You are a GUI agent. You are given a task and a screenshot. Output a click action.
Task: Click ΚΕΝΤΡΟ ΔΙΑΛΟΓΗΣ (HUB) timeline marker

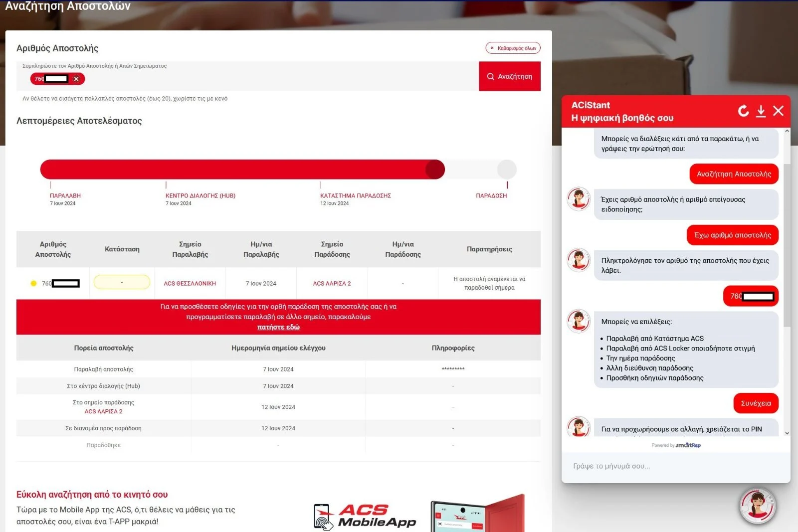200,196
